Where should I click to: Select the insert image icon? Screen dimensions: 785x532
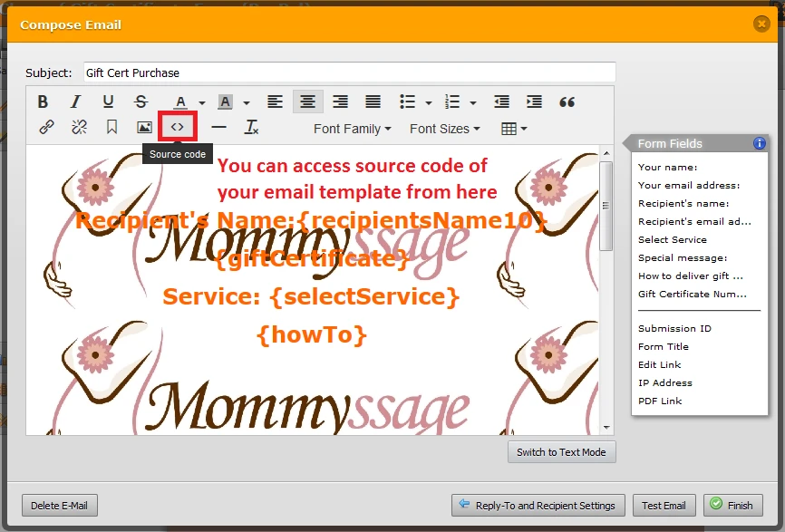coord(143,128)
